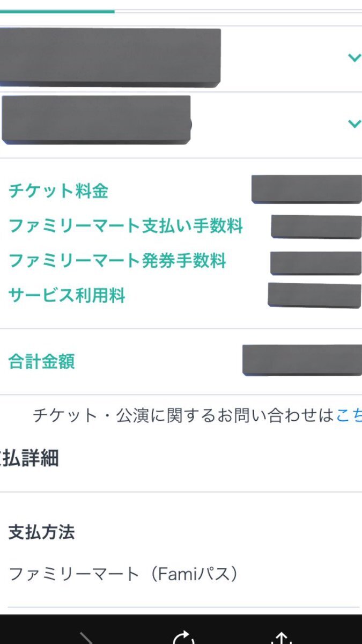Tap the redacted ticket price value
The width and height of the screenshot is (362, 644).
(307, 189)
